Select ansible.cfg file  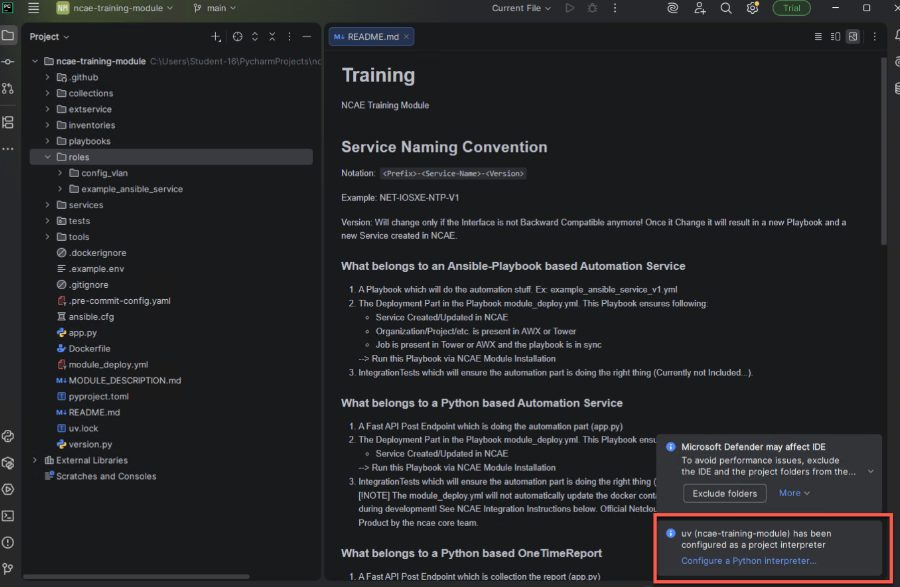pyautogui.click(x=86, y=317)
